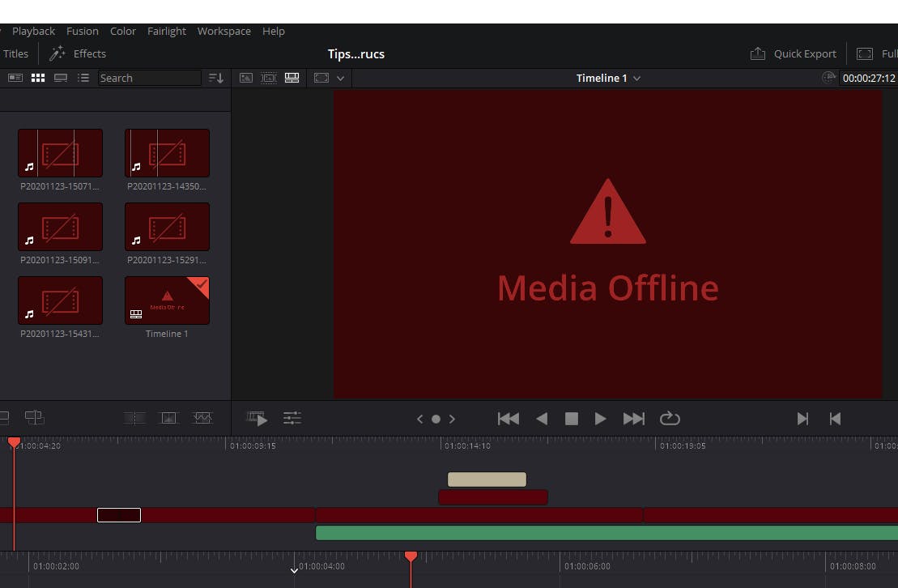The width and height of the screenshot is (898, 588).
Task: Open the media pool sort options
Action: click(x=216, y=78)
